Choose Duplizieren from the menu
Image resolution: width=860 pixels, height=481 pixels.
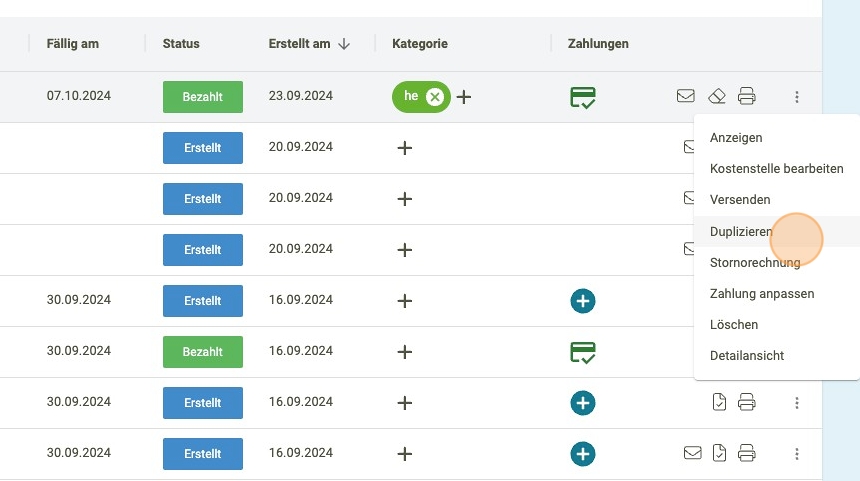point(741,231)
